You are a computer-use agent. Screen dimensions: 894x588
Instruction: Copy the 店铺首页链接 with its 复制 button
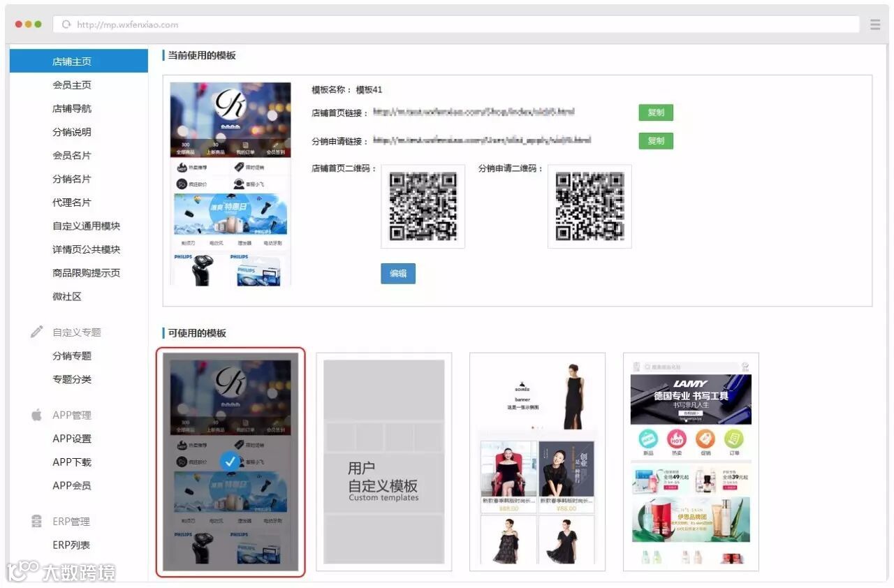(656, 112)
